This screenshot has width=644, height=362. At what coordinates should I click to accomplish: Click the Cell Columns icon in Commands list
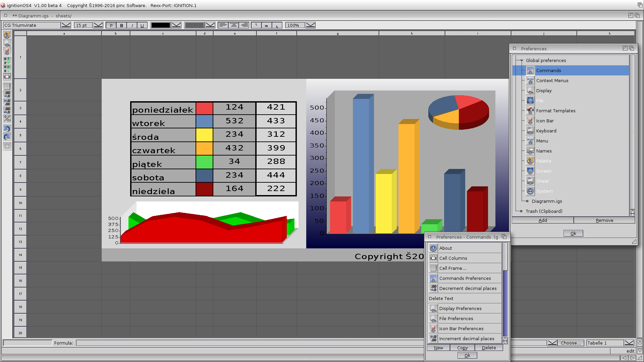pos(433,258)
